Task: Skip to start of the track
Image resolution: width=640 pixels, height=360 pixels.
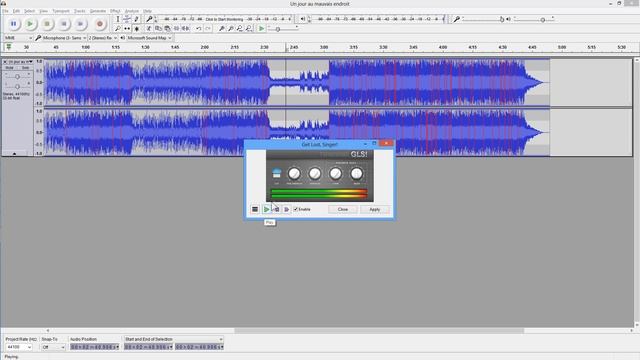Action: [64, 24]
